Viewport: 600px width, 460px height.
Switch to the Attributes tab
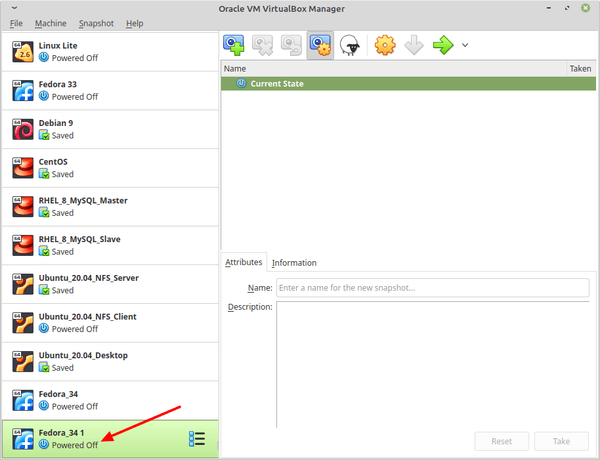(243, 262)
